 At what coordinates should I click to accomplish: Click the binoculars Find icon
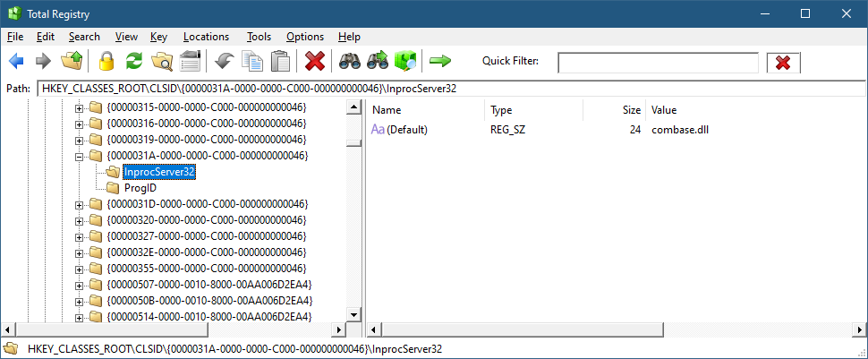[x=347, y=62]
